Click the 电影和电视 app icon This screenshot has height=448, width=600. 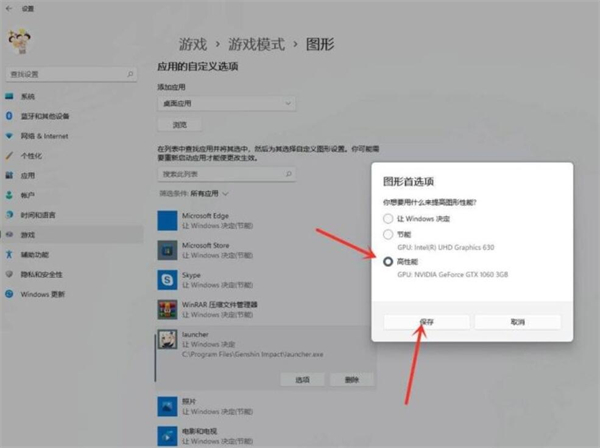tap(167, 436)
